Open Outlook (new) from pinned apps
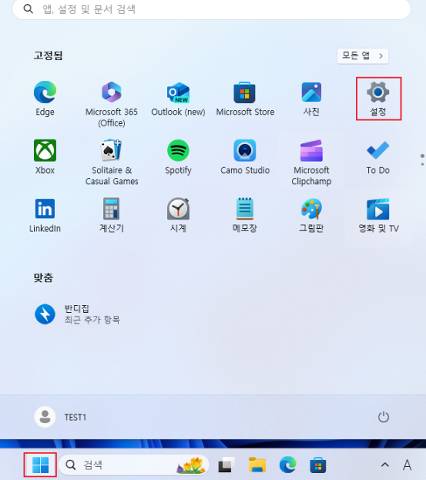Screen dimensions: 426x480 178,99
